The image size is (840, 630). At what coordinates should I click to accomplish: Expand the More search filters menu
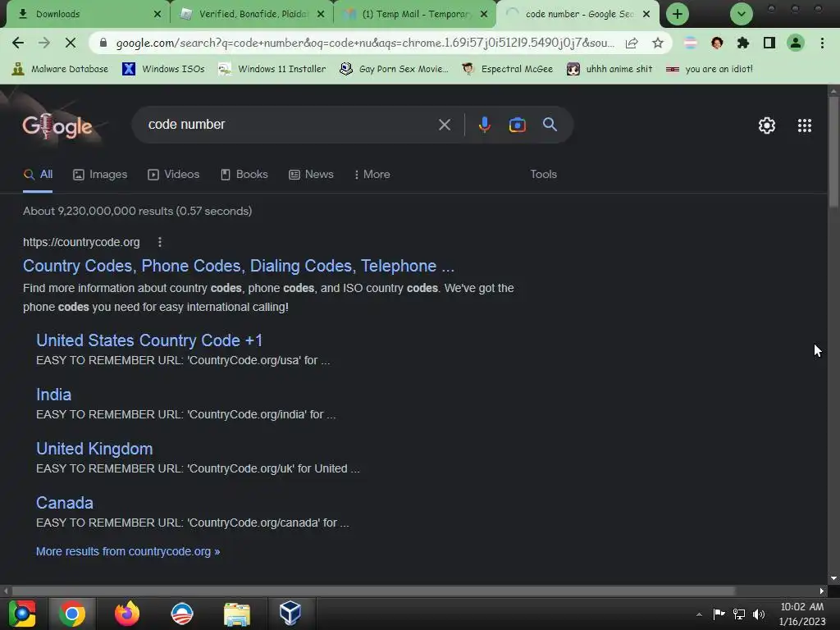(372, 175)
